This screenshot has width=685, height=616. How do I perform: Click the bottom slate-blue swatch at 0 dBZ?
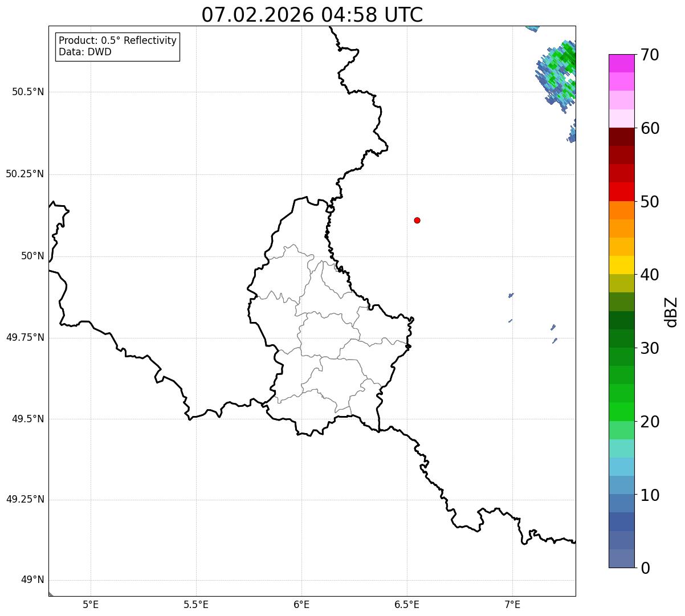(x=621, y=558)
